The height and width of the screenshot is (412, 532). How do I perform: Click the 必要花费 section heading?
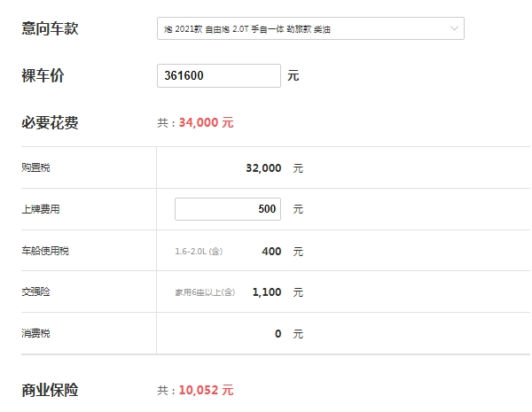(x=50, y=122)
